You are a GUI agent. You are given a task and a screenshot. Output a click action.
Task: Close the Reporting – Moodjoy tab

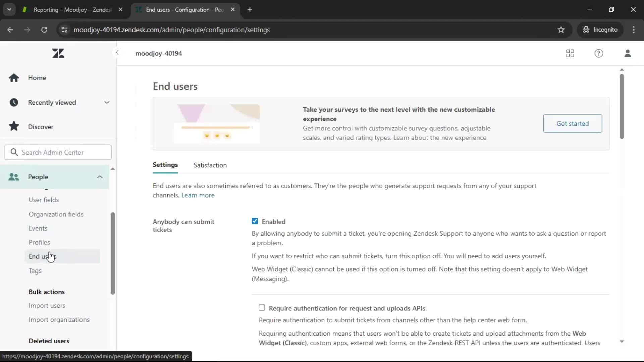(x=121, y=10)
